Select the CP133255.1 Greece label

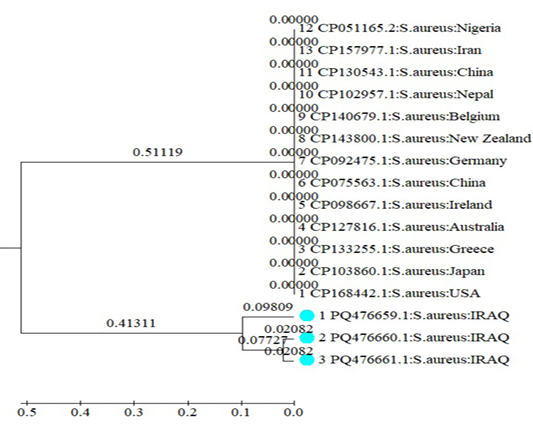(x=396, y=249)
